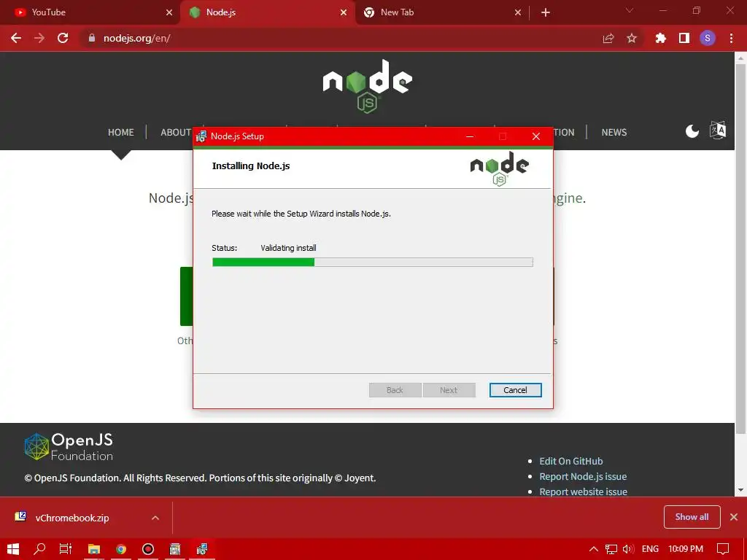Screen dimensions: 747x560
Task: Expand the vChromebook.zip download options chevron
Action: coord(155,518)
